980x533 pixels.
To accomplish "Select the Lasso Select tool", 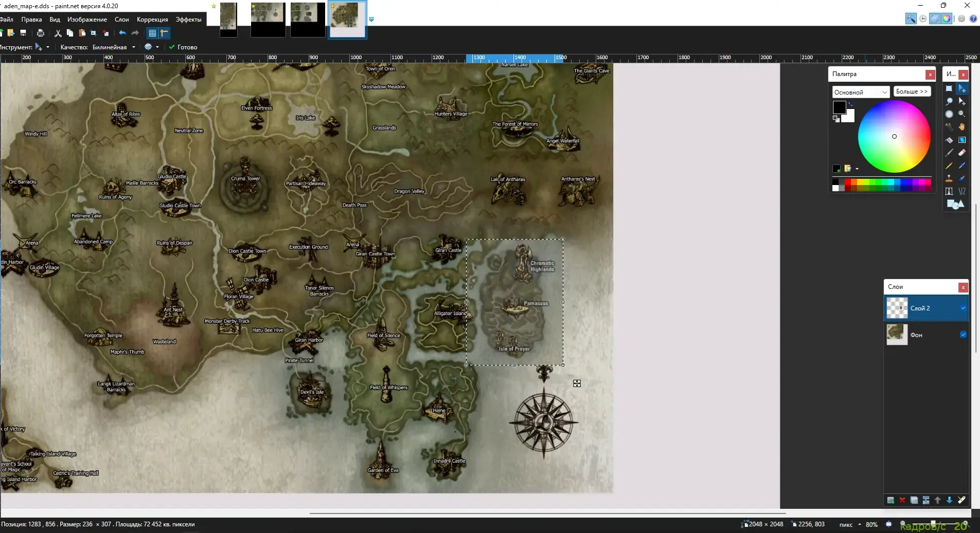I will pos(949,102).
